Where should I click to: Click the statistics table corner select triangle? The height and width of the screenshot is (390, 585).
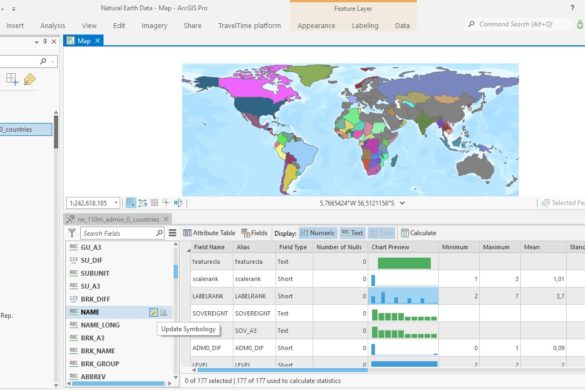[188, 249]
